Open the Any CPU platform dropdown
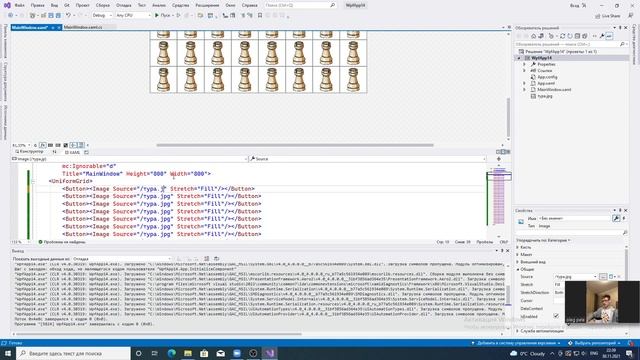Image resolution: width=640 pixels, height=360 pixels. pos(133,15)
